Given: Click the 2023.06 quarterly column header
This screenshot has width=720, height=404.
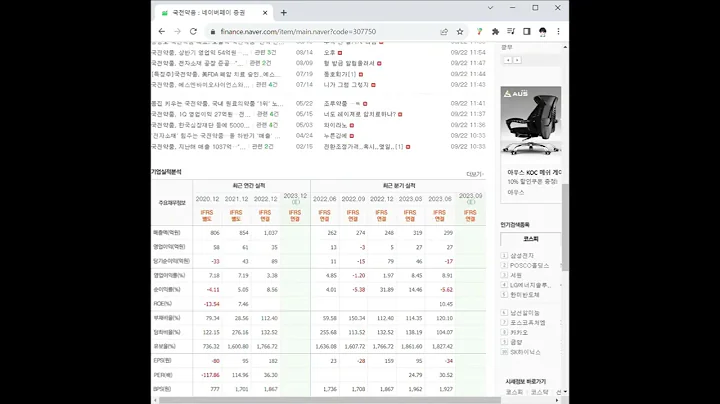Looking at the screenshot, I should pos(440,199).
